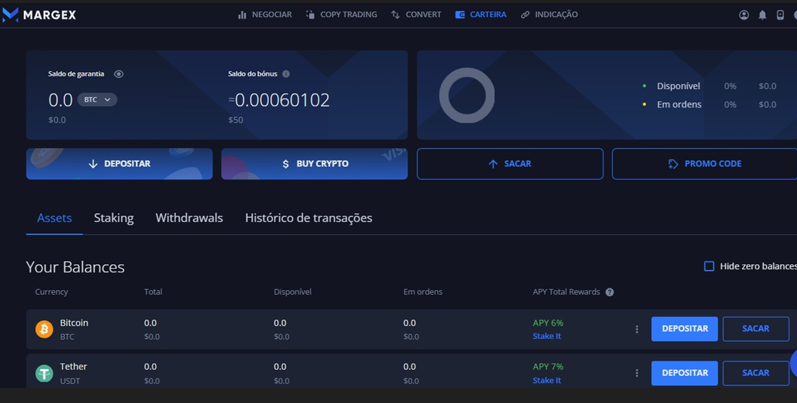
Task: Open the BTC currency dropdown
Action: tap(97, 100)
